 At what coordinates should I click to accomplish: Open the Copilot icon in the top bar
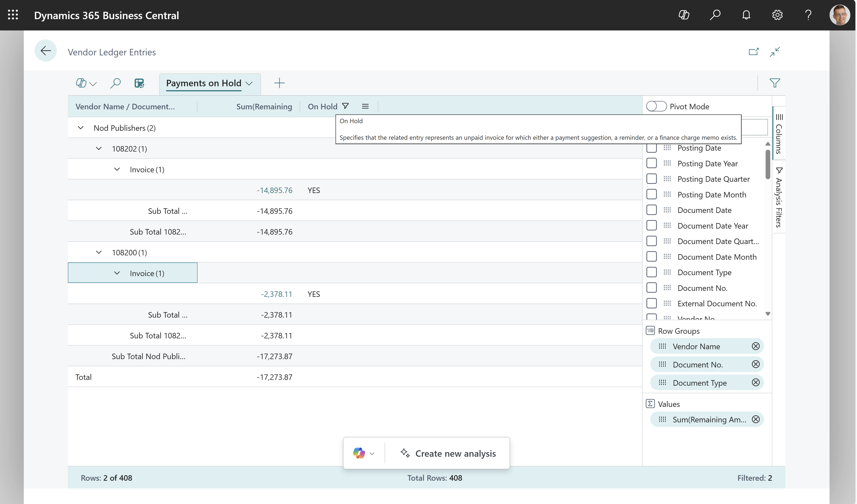[x=683, y=15]
